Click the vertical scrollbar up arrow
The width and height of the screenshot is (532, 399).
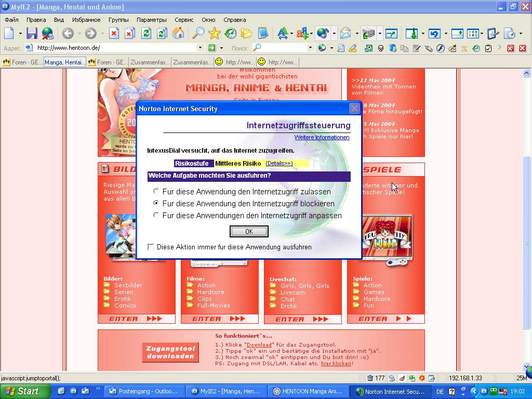526,73
